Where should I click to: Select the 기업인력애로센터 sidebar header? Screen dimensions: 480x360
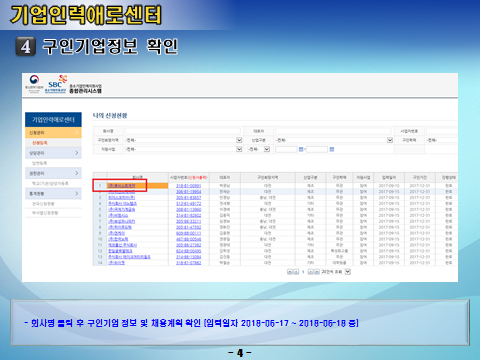click(x=53, y=119)
